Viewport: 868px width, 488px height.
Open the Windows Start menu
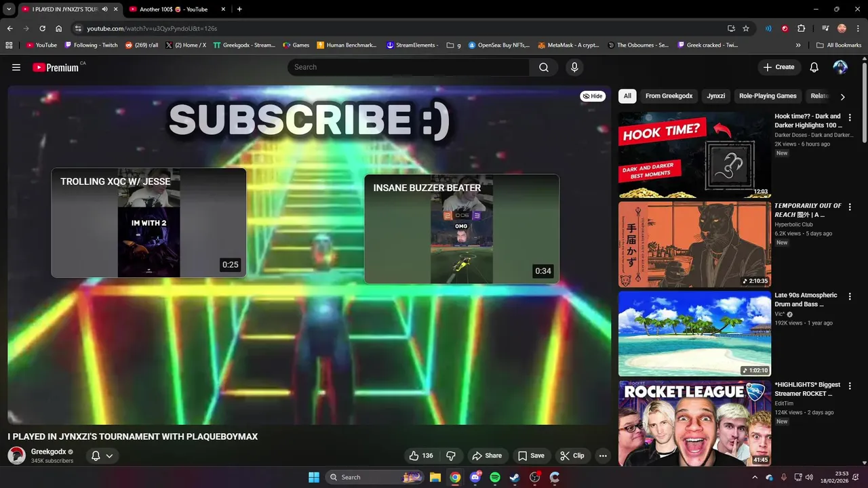click(314, 477)
